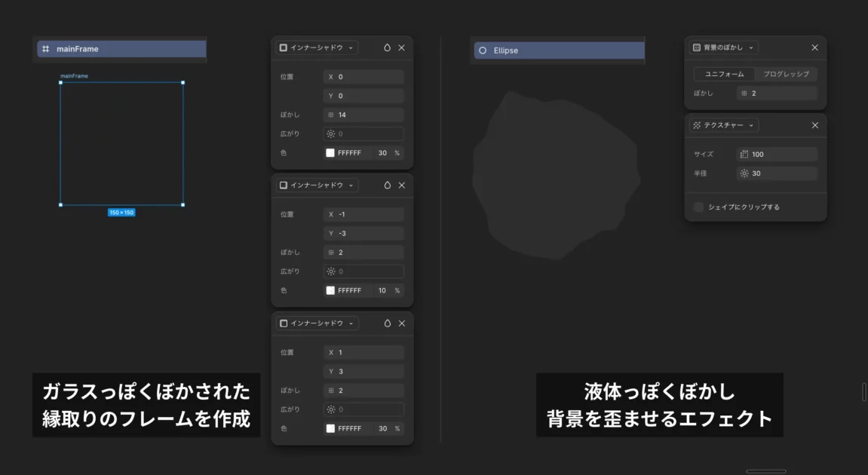Click the 半径 field showing 30

[x=777, y=173]
